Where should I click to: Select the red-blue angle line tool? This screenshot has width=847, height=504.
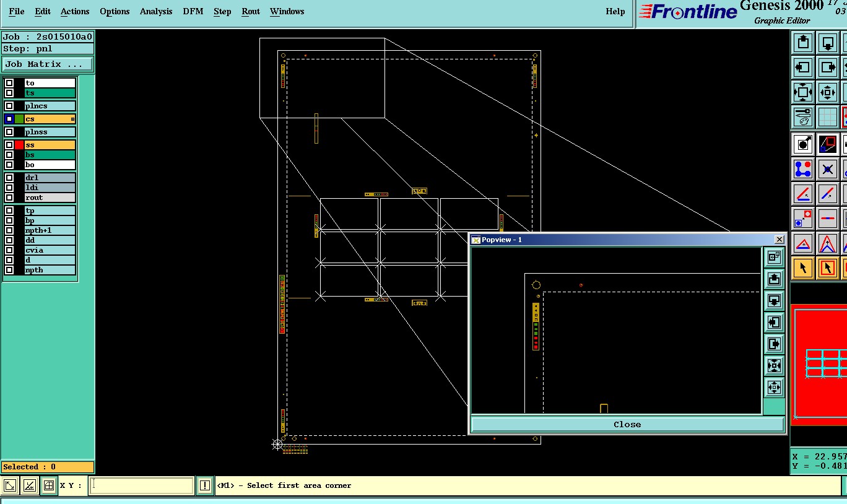803,194
